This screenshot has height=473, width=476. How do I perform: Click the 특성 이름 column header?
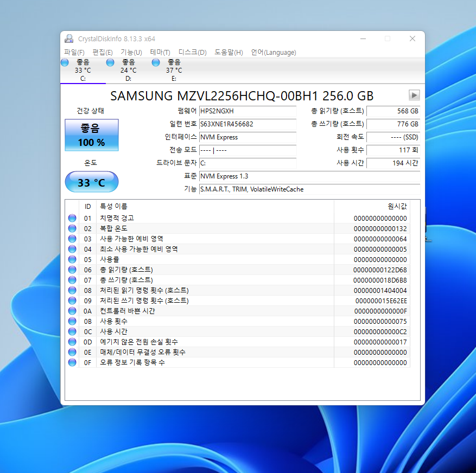coord(215,206)
